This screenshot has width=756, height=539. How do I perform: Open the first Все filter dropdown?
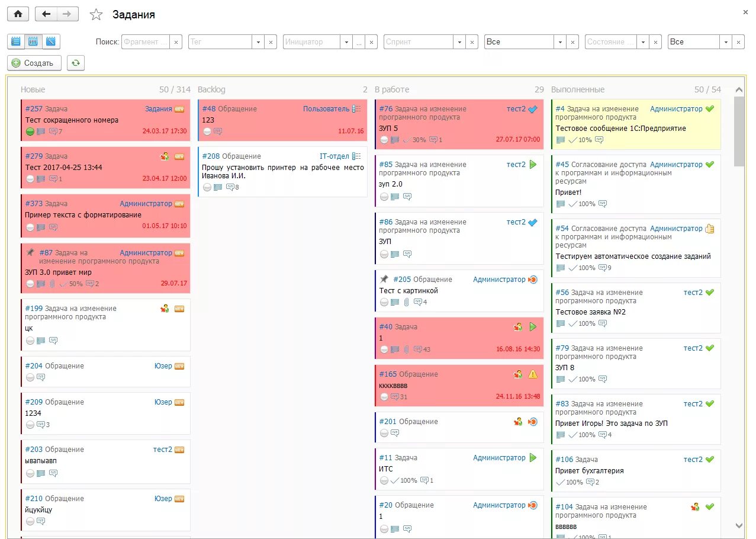pyautogui.click(x=560, y=42)
